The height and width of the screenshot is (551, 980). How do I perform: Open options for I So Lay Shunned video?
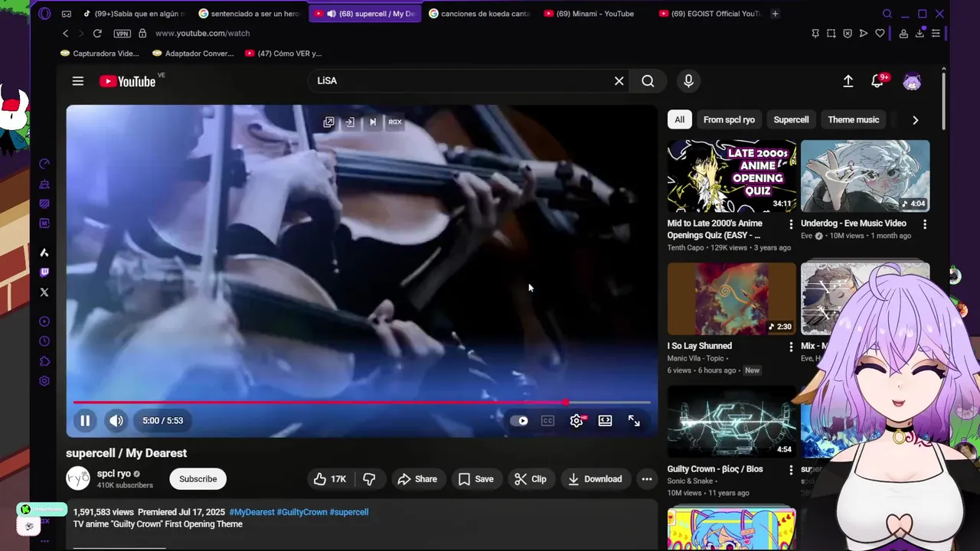pyautogui.click(x=791, y=347)
